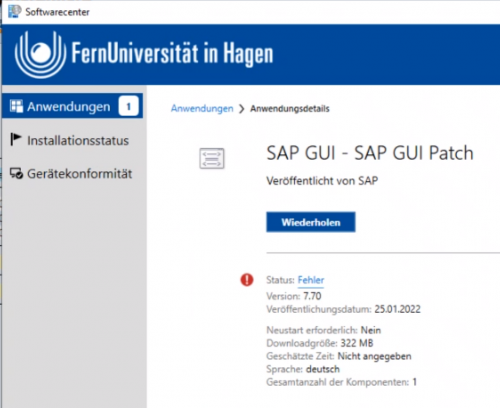Screen dimensions: 500x408
Task: Click the Veröffentlichungsdatum 25.01.2022 value
Action: pyautogui.click(x=397, y=309)
